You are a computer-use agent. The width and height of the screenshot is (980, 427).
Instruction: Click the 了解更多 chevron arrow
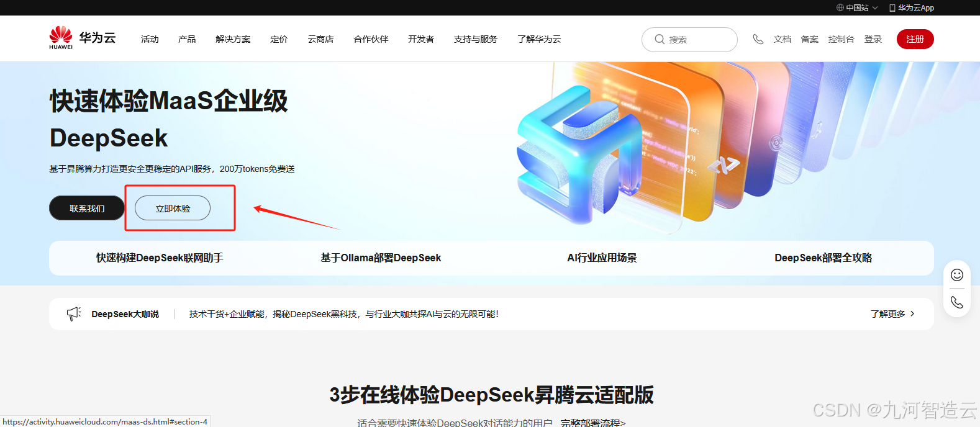(912, 313)
